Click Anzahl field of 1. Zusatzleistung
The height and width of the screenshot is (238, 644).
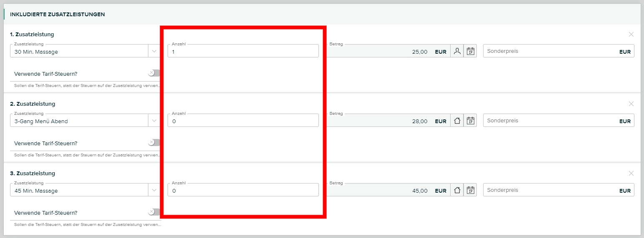(243, 52)
